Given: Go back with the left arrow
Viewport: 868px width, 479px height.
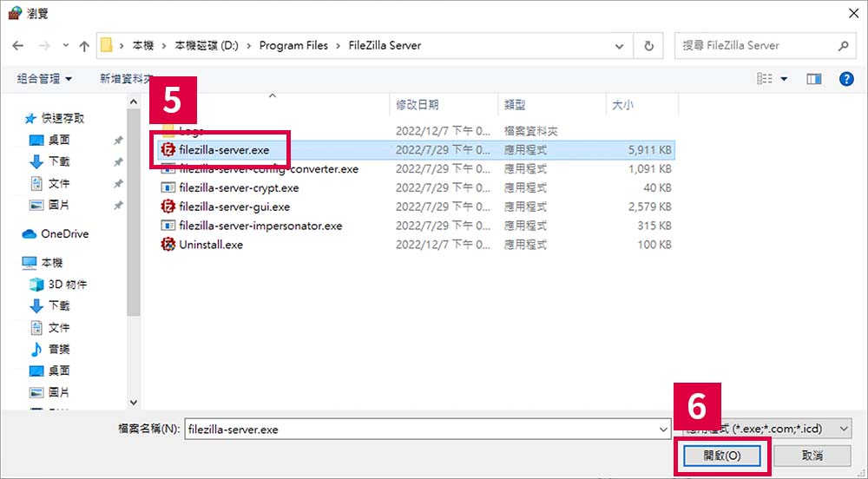Looking at the screenshot, I should pos(17,46).
